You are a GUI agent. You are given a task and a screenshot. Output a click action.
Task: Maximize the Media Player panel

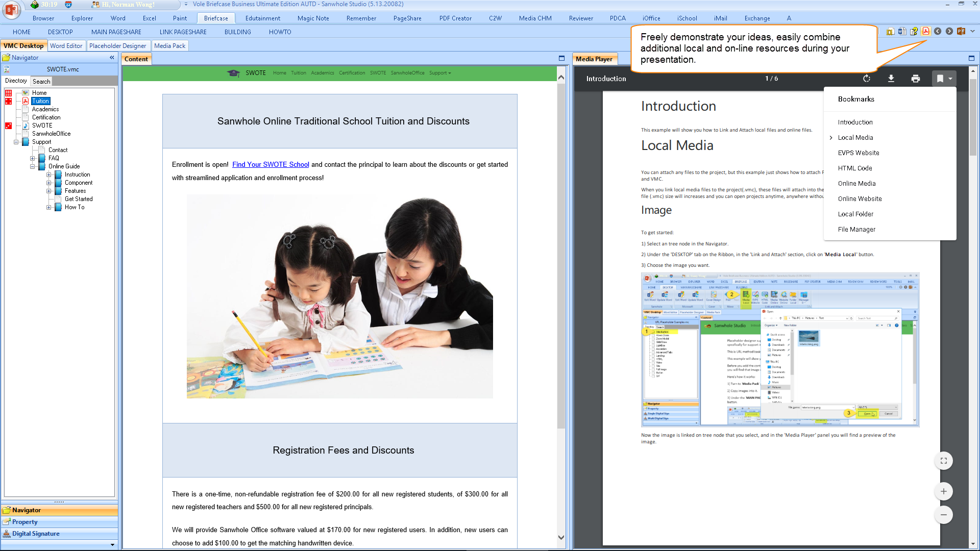point(971,58)
